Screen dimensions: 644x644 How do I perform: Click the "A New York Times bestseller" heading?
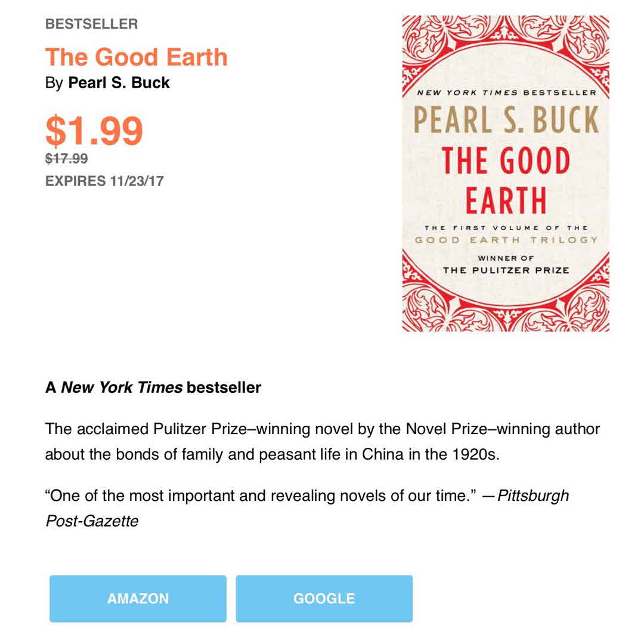[153, 388]
